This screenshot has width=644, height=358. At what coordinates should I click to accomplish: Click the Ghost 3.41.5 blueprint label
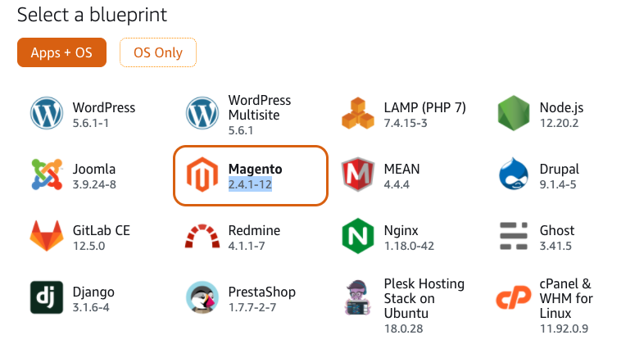tap(557, 238)
